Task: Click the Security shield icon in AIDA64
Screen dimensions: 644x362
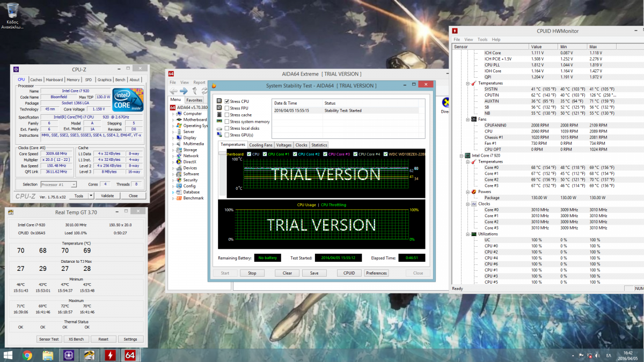Action: click(179, 180)
